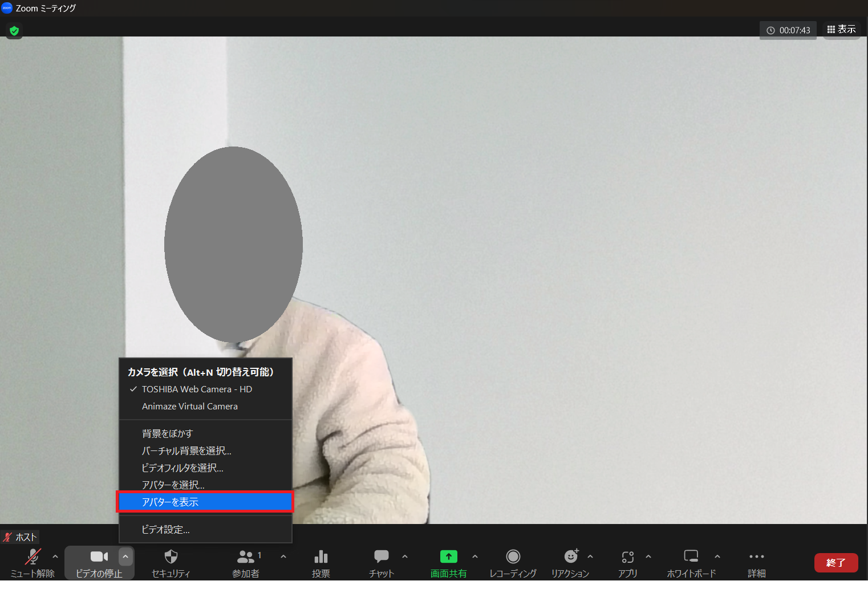
Task: Open reactions (リアクション) smiley icon
Action: point(570,557)
